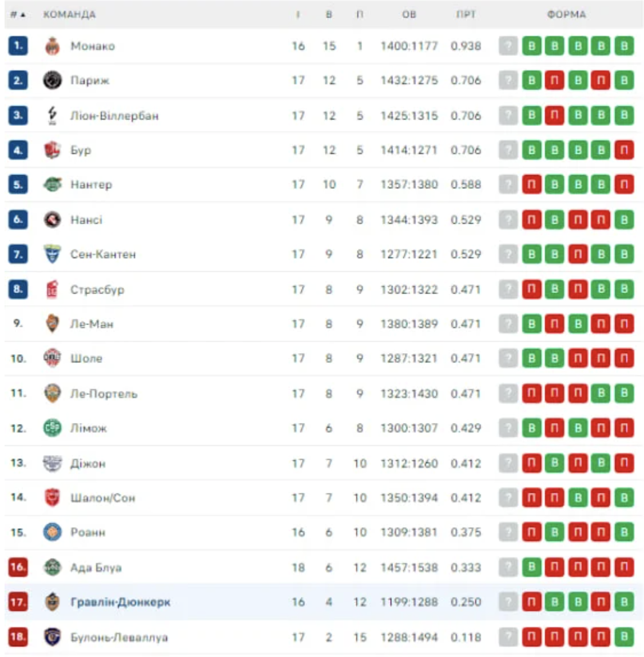Image resolution: width=644 pixels, height=657 pixels.
Task: Click Бур's most recent red loss badge
Action: point(624,151)
